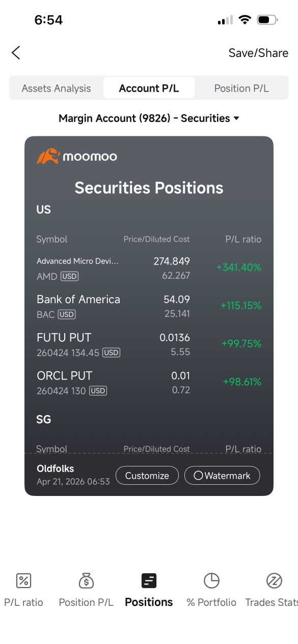The width and height of the screenshot is (298, 644).
Task: Select the Positions list icon
Action: tap(149, 580)
